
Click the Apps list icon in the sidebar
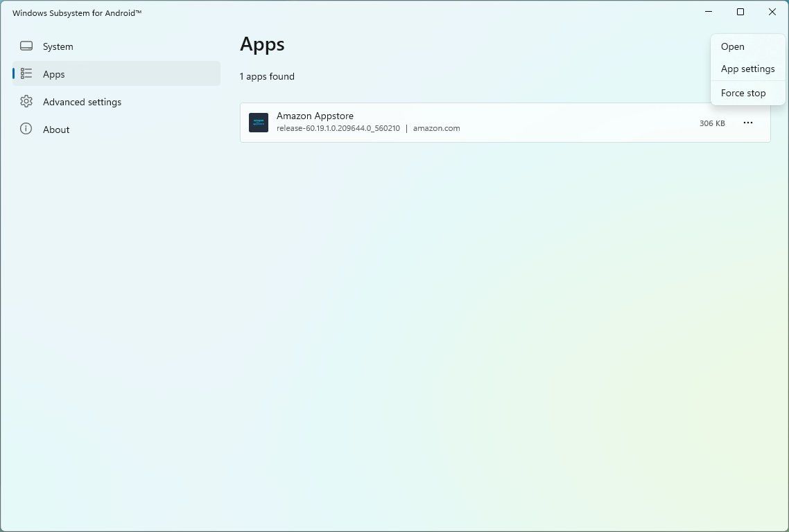click(x=26, y=73)
